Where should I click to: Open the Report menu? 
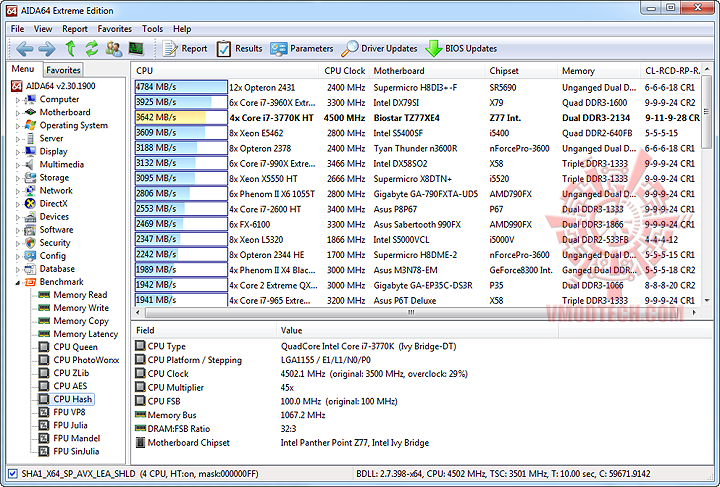point(75,29)
